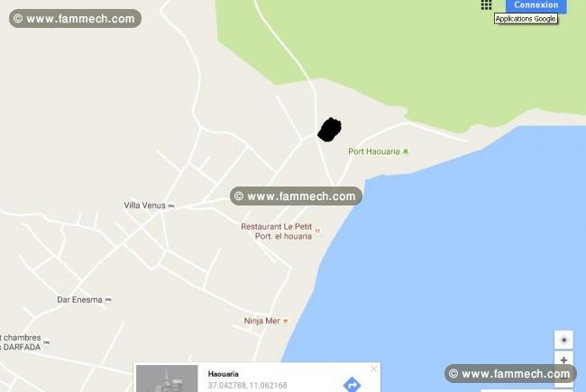Click the green Port Haouaria marker icon

click(406, 151)
